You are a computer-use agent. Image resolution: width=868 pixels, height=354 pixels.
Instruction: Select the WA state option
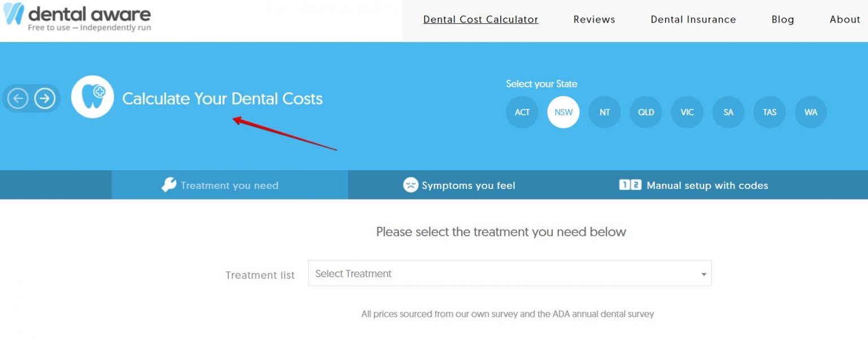pos(811,112)
